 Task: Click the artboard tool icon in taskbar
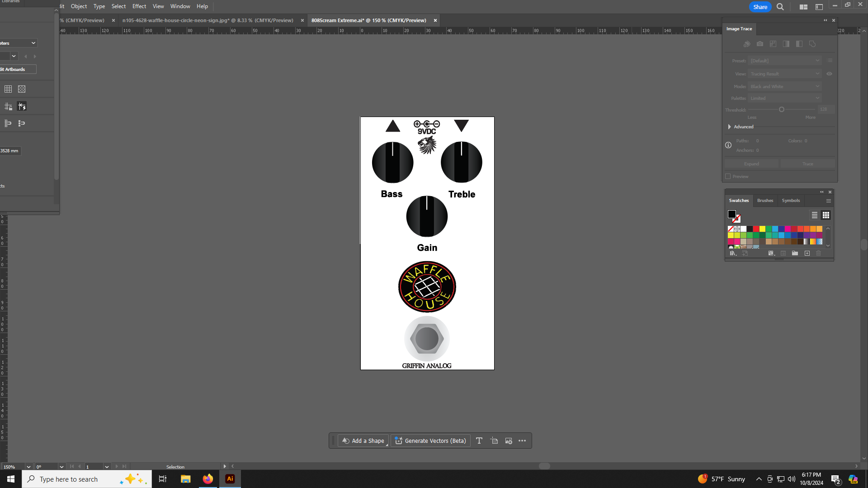[494, 441]
